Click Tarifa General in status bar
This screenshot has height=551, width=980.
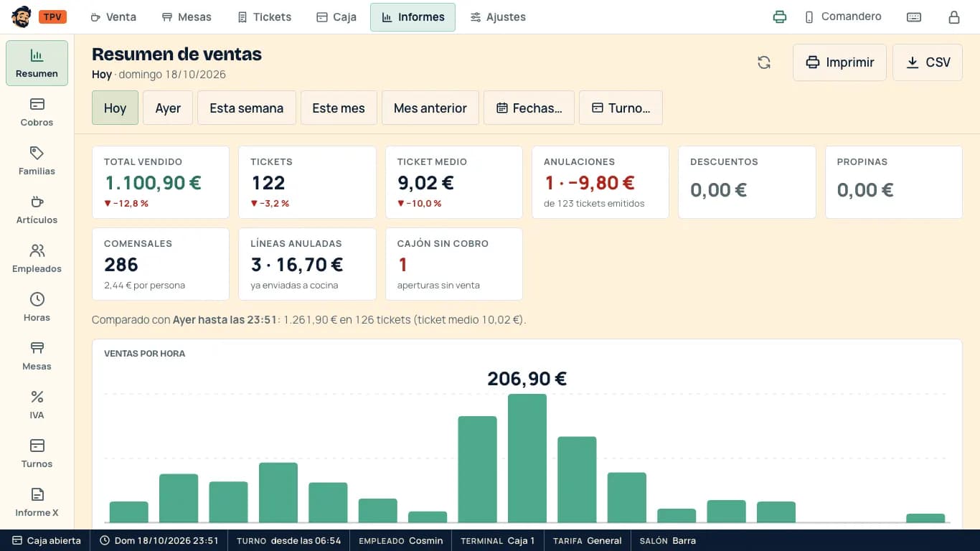point(588,540)
